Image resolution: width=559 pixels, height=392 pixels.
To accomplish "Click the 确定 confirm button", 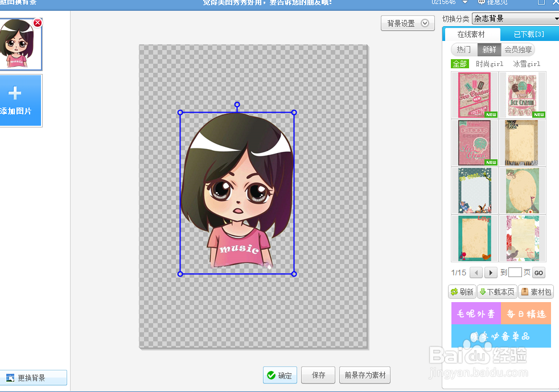I will pyautogui.click(x=280, y=376).
